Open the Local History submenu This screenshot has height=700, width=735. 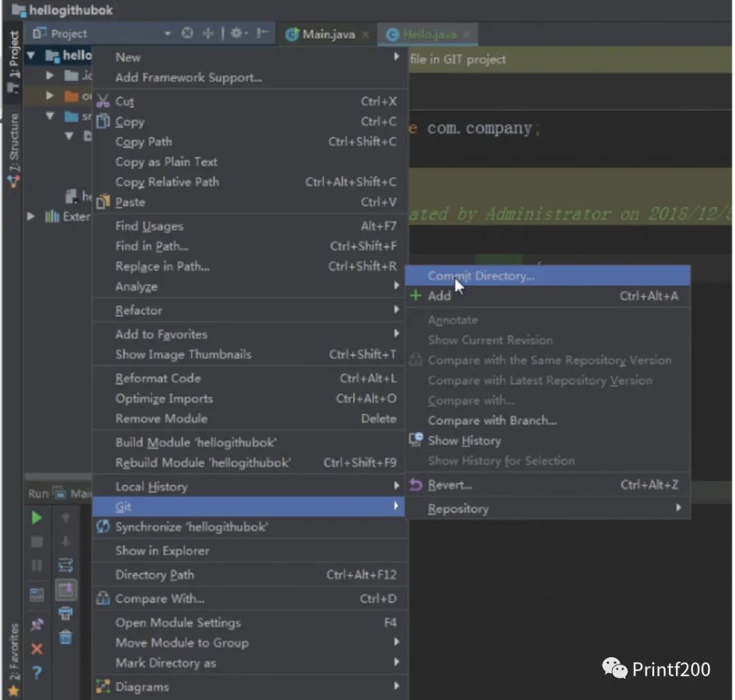[x=248, y=486]
